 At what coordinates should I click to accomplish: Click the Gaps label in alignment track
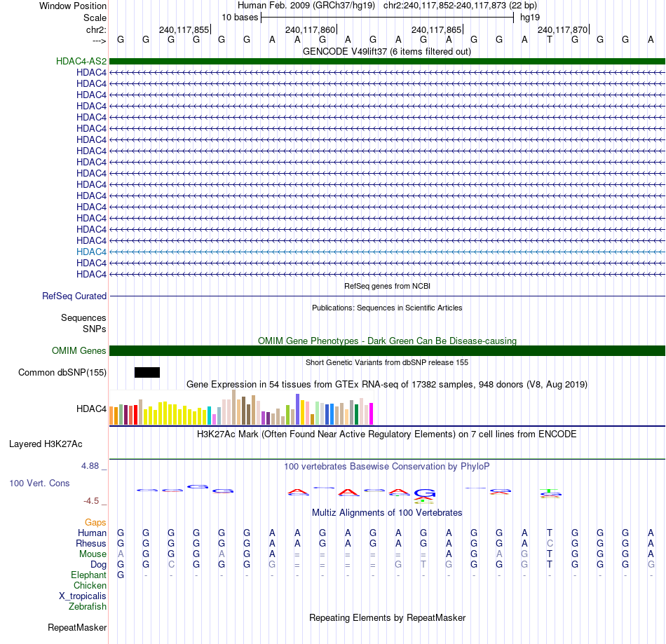click(x=95, y=522)
